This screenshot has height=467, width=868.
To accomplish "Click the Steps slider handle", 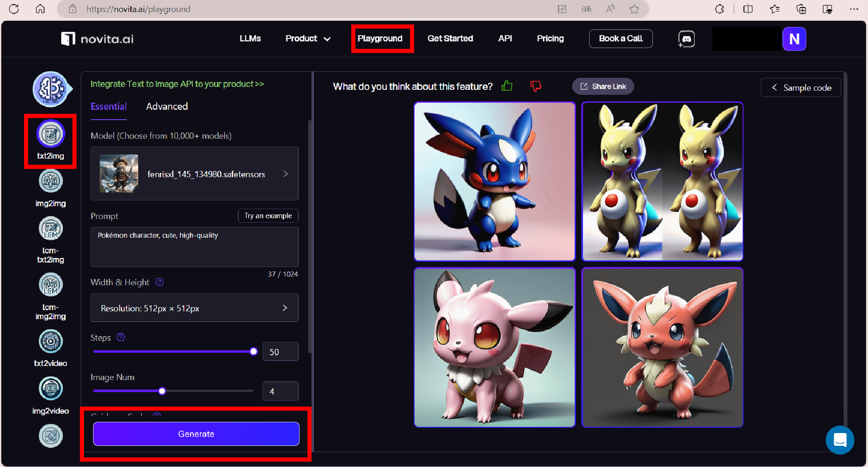I will click(x=254, y=351).
